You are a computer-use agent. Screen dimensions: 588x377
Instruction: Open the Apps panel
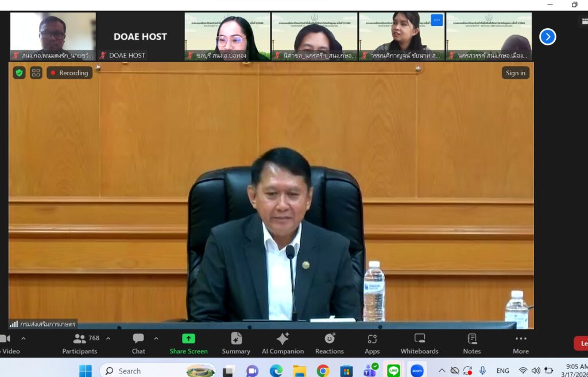pos(372,344)
